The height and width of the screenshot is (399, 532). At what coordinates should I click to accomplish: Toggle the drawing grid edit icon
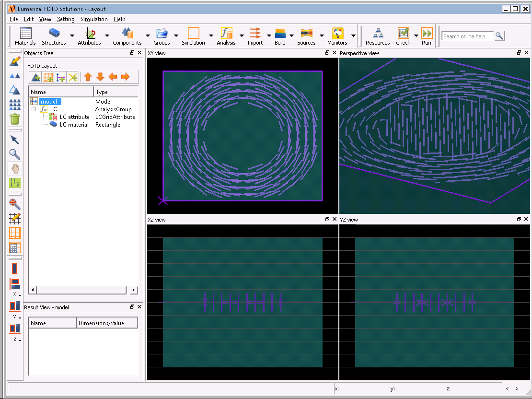pyautogui.click(x=14, y=218)
